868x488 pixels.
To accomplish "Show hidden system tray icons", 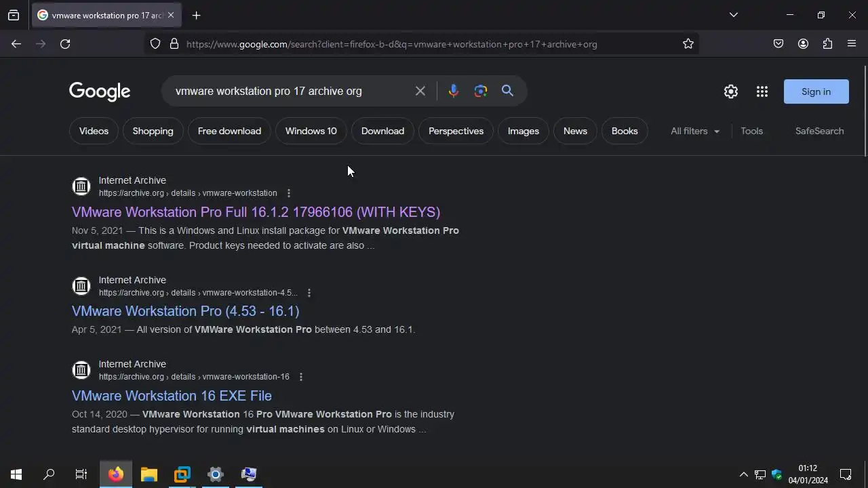I will [x=744, y=474].
